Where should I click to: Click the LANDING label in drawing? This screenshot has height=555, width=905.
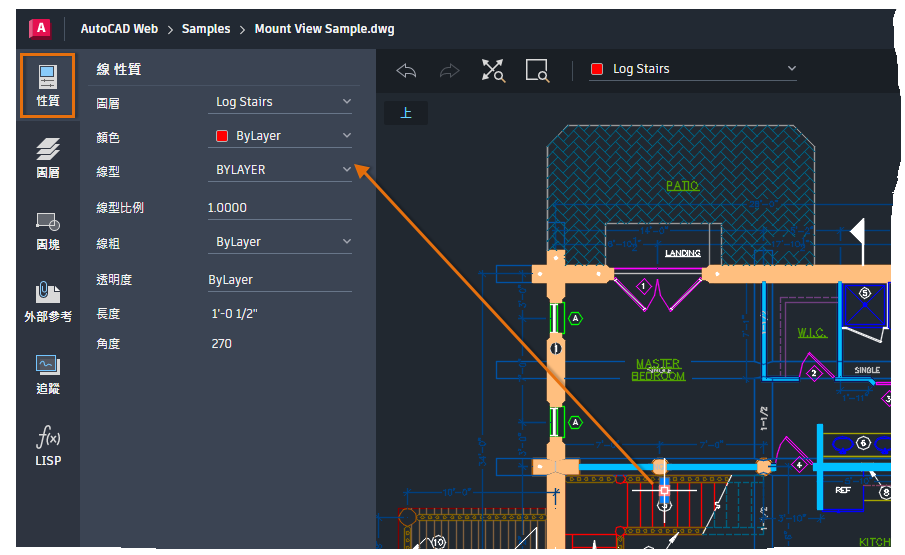pos(683,253)
